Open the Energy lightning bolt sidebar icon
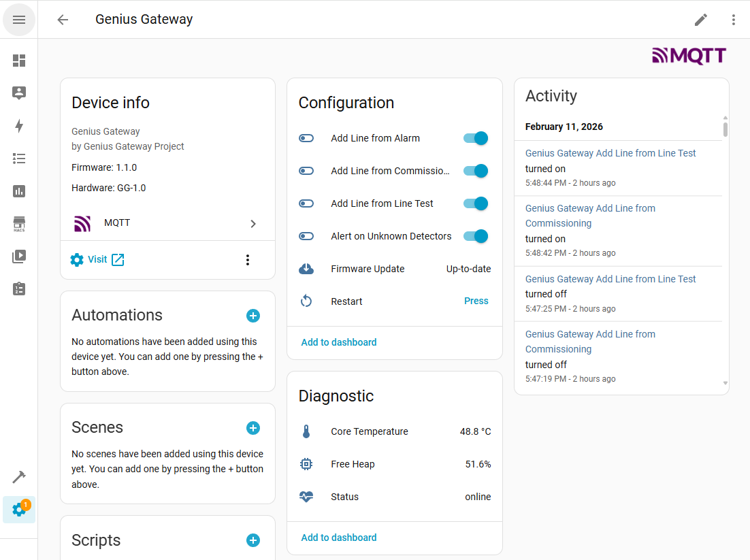 click(x=19, y=126)
